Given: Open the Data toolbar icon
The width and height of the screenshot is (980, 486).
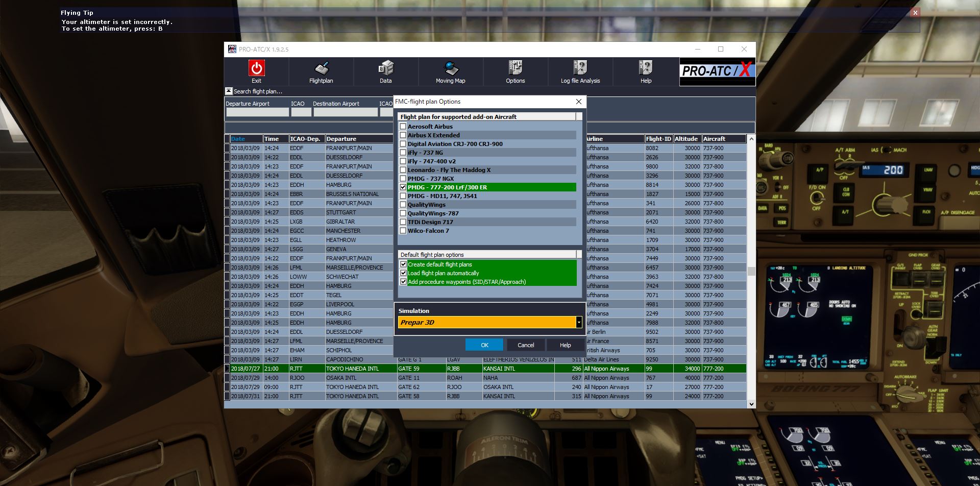Looking at the screenshot, I should 386,68.
